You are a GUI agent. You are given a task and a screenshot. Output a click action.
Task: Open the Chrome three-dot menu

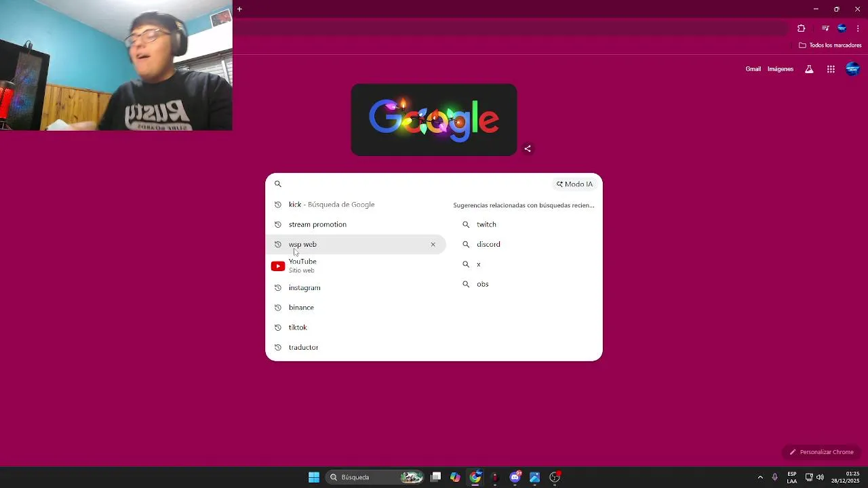click(x=858, y=28)
